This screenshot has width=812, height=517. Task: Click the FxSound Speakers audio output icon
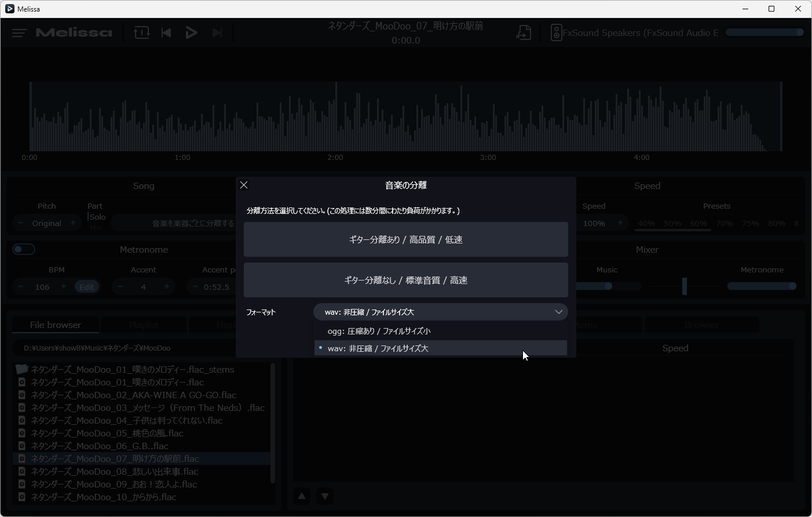(x=556, y=32)
